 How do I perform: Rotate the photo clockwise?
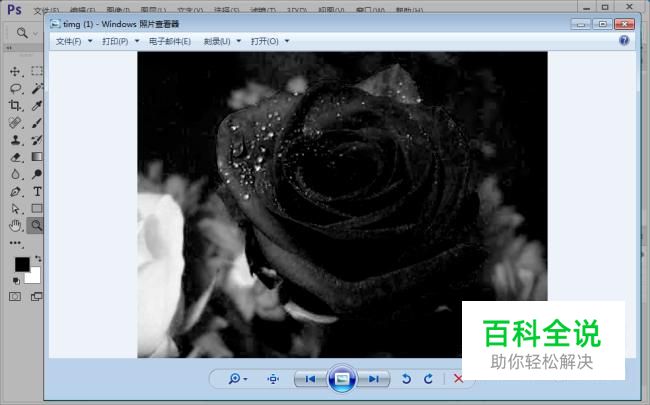[429, 378]
